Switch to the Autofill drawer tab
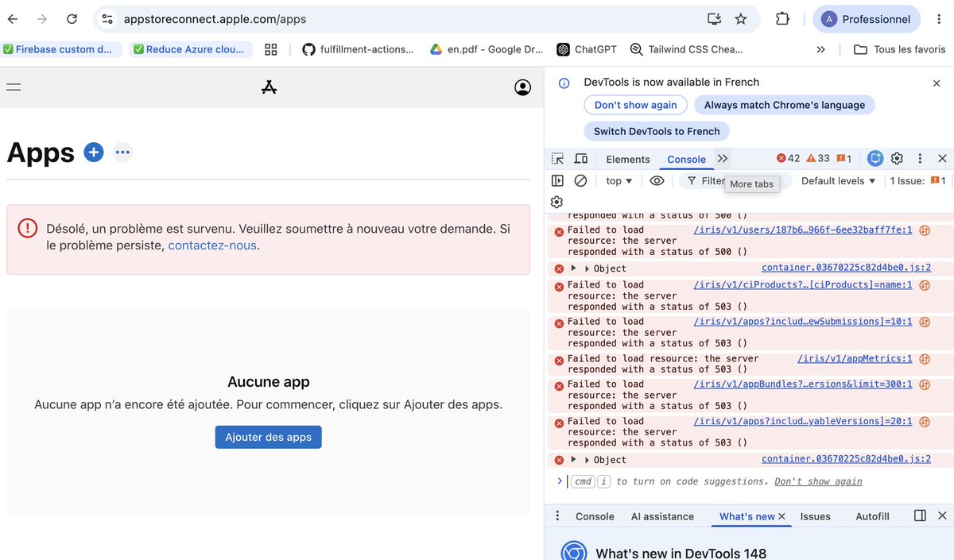 click(872, 516)
